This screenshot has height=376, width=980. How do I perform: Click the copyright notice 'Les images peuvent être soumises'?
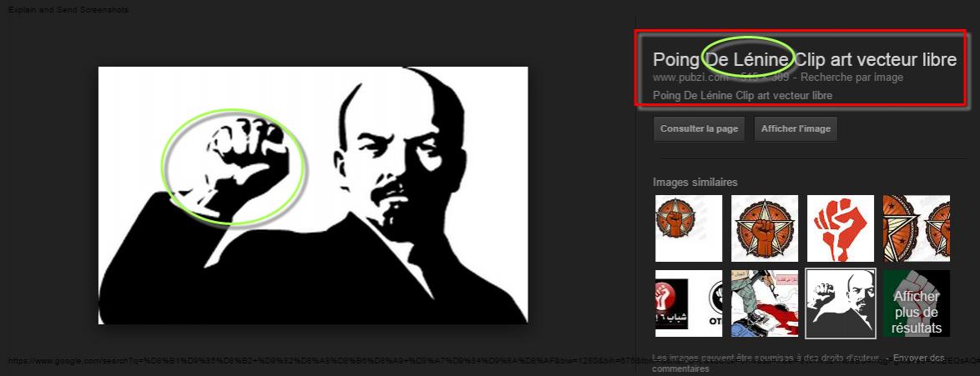767,358
